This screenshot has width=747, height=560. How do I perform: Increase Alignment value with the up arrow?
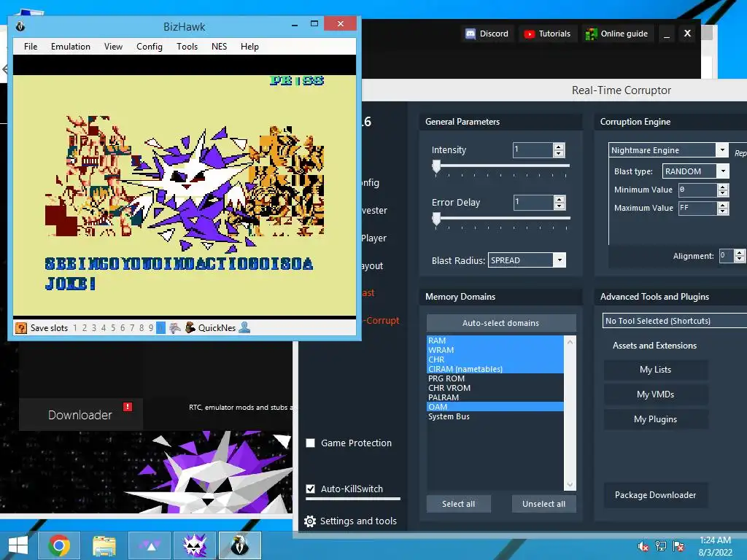click(740, 252)
